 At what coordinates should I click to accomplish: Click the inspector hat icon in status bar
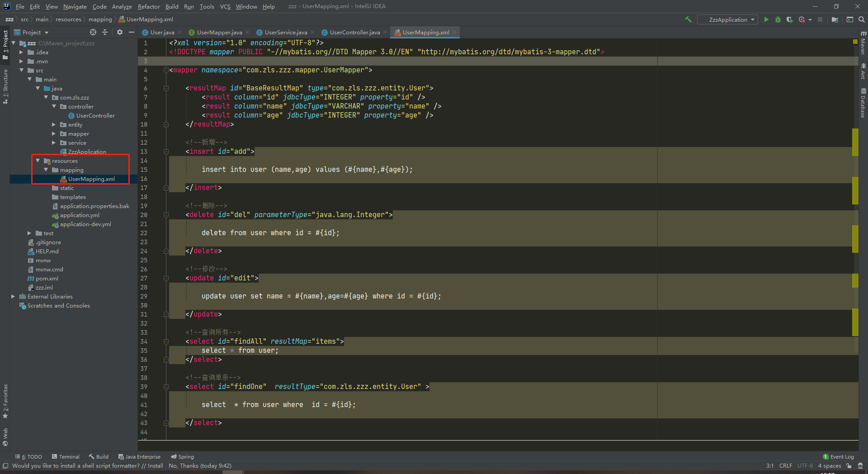tap(860, 466)
